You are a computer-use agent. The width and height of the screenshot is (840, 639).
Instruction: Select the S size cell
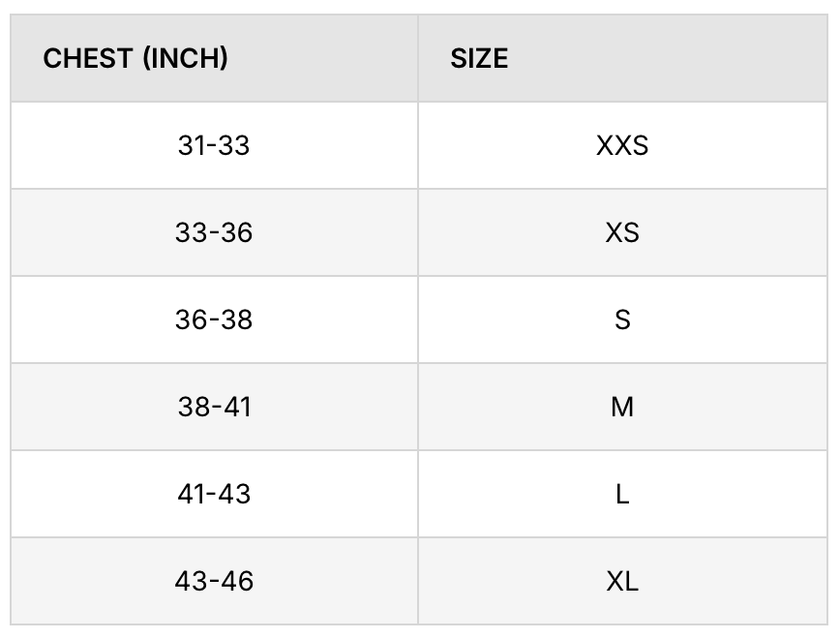[622, 319]
